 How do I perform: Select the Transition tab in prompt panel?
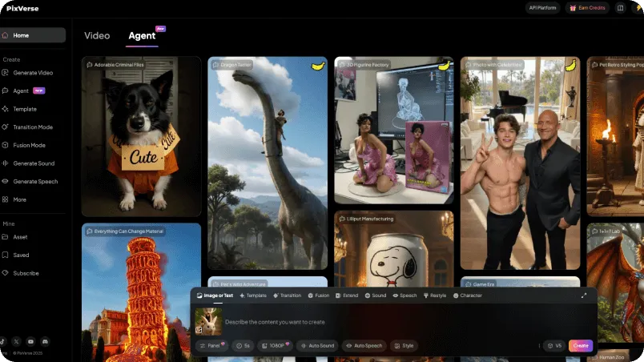point(288,296)
